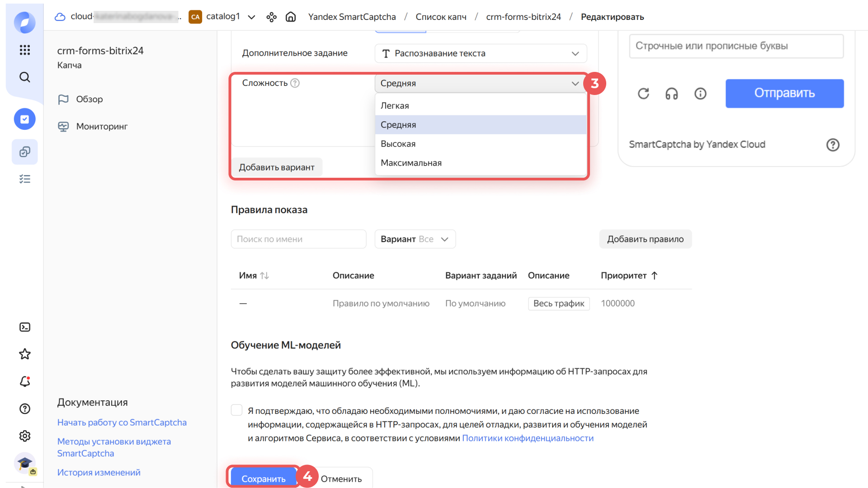
Task: Click the Поиск по имени search field
Action: point(298,239)
